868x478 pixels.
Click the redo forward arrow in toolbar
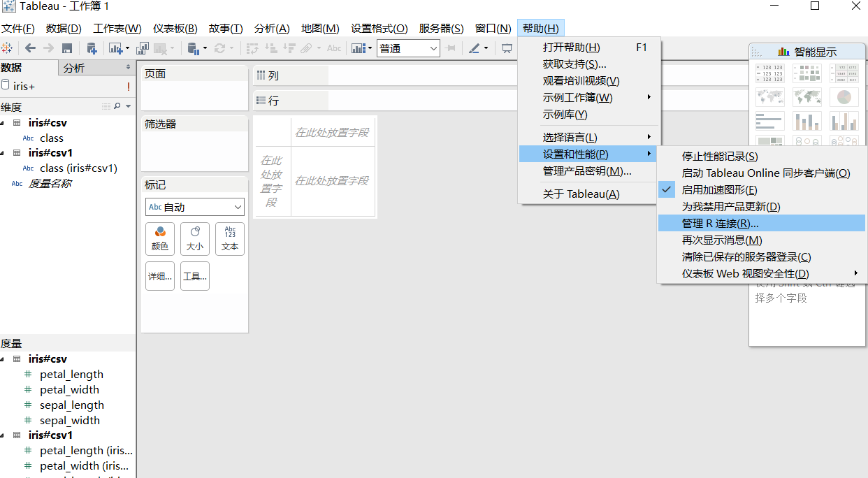click(x=48, y=48)
